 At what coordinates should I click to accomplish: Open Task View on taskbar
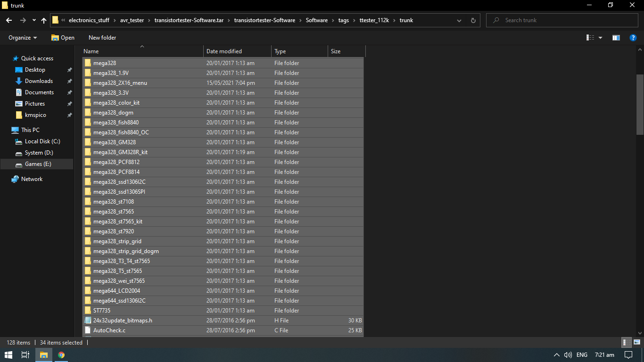pos(25,355)
